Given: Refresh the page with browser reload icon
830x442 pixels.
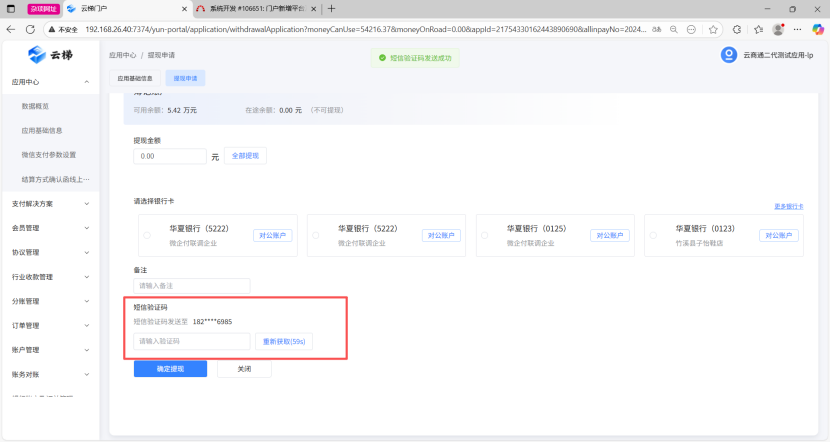Looking at the screenshot, I should (x=30, y=29).
